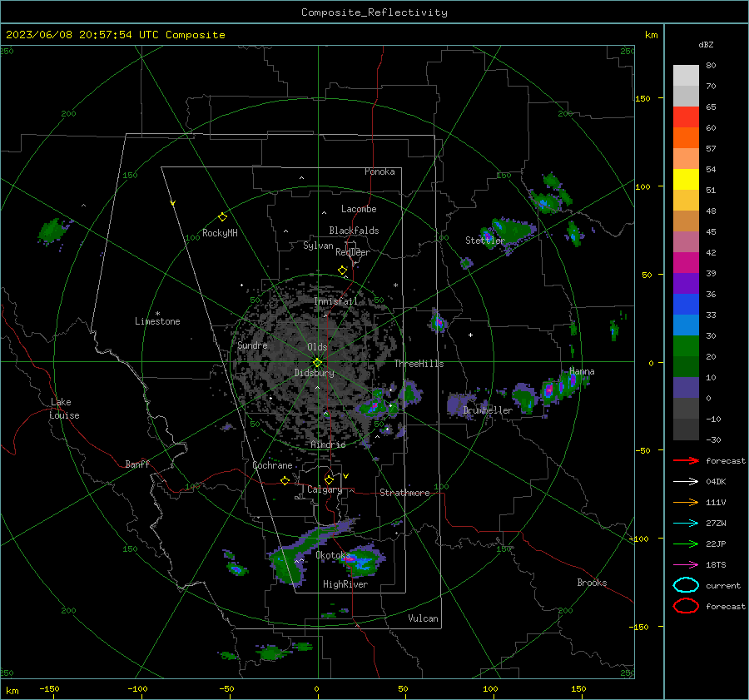The height and width of the screenshot is (700, 749).
Task: Select the purple 39 dBZ color swatch
Action: (x=686, y=283)
